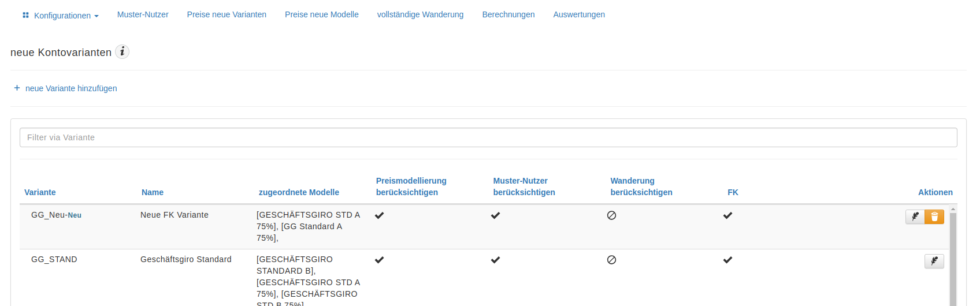Screen dimensions: 980x306
Task: Sort table by Name column header
Action: 153,192
